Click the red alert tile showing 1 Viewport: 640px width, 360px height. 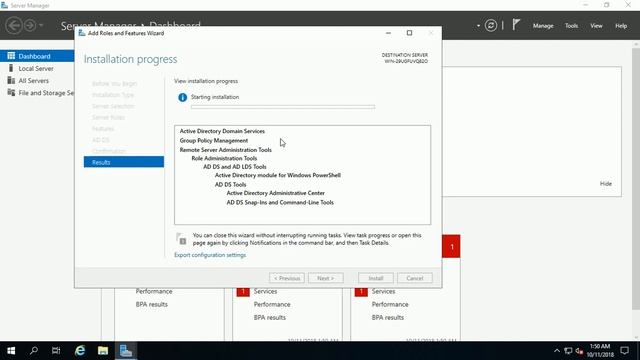[451, 246]
